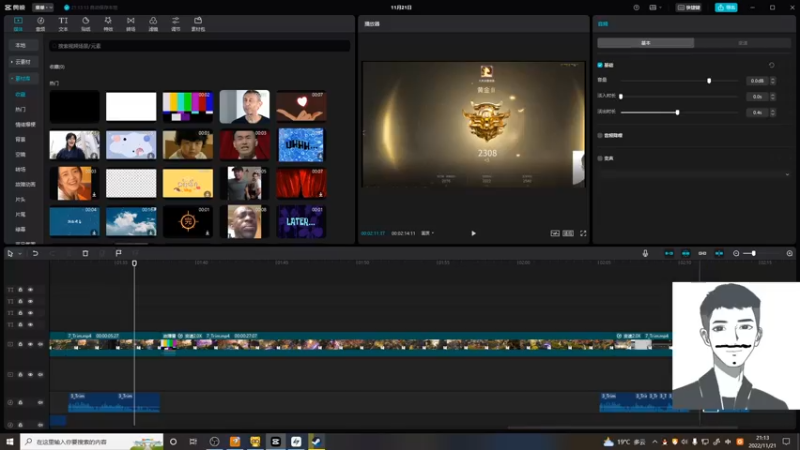Screen dimensions: 800x450
Task: Select the LATER... purple thumbnail
Action: point(301,221)
